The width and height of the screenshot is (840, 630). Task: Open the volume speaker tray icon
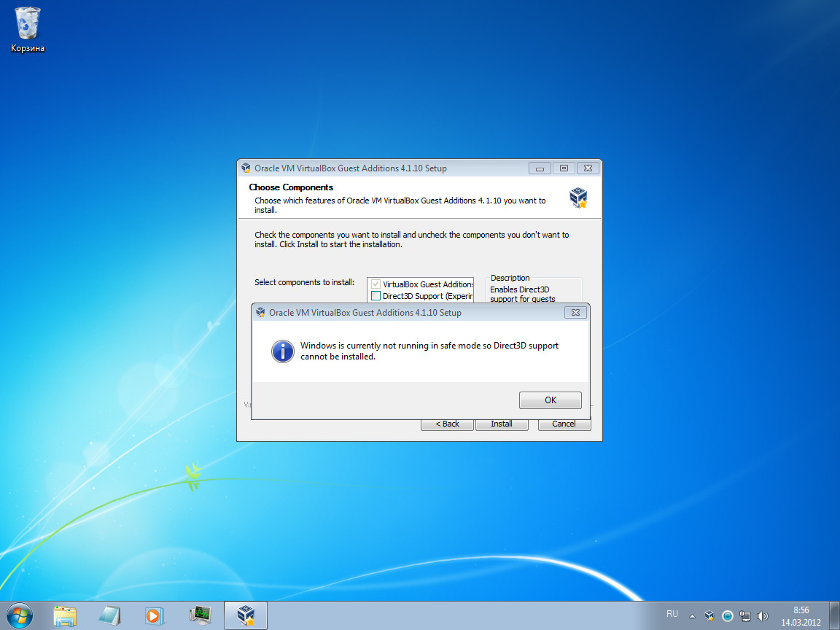[x=762, y=616]
